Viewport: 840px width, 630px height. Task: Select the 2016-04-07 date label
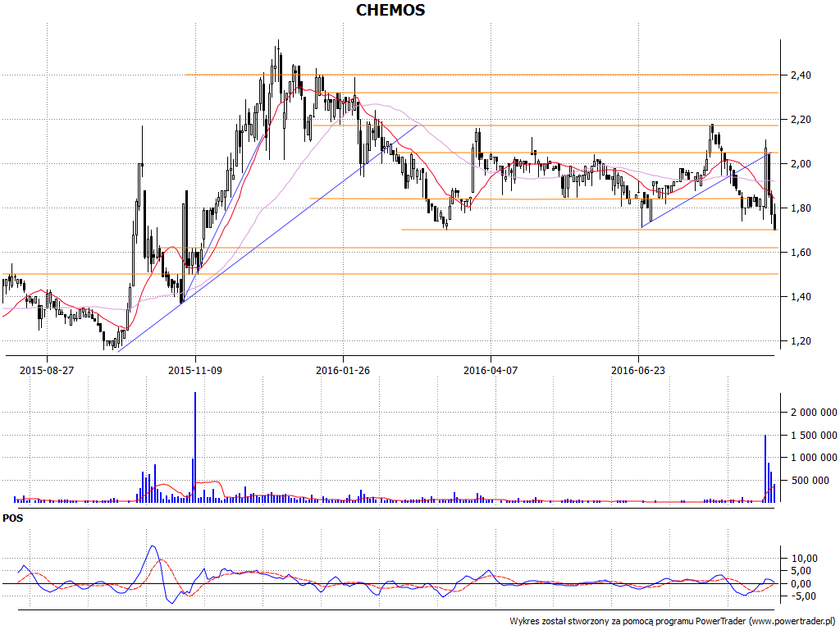[491, 370]
